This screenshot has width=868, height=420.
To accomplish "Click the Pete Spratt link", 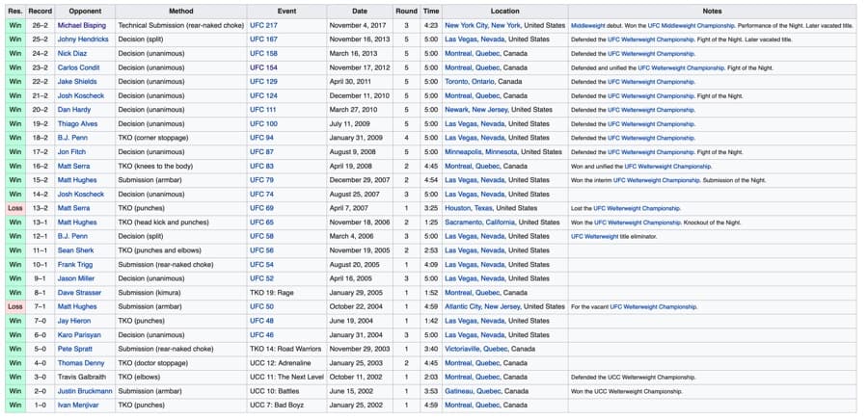I will (x=74, y=350).
